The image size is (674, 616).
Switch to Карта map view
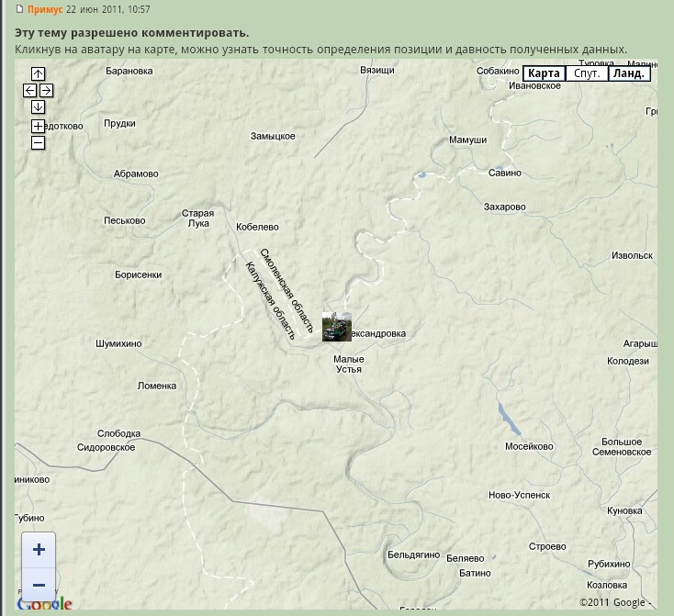pyautogui.click(x=544, y=73)
